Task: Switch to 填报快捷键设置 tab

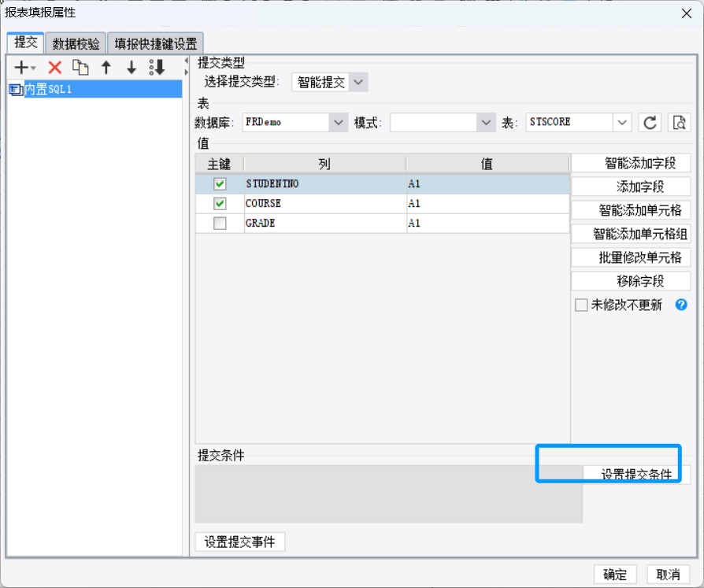Action: [156, 43]
